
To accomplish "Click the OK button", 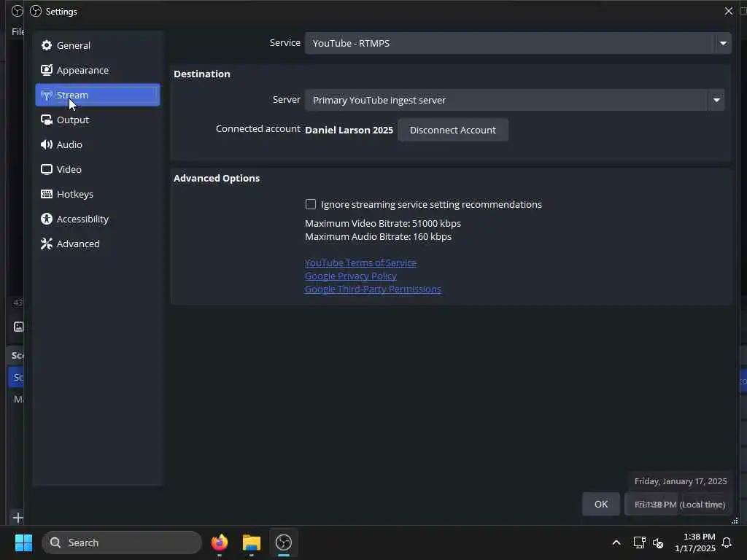I will tap(601, 504).
